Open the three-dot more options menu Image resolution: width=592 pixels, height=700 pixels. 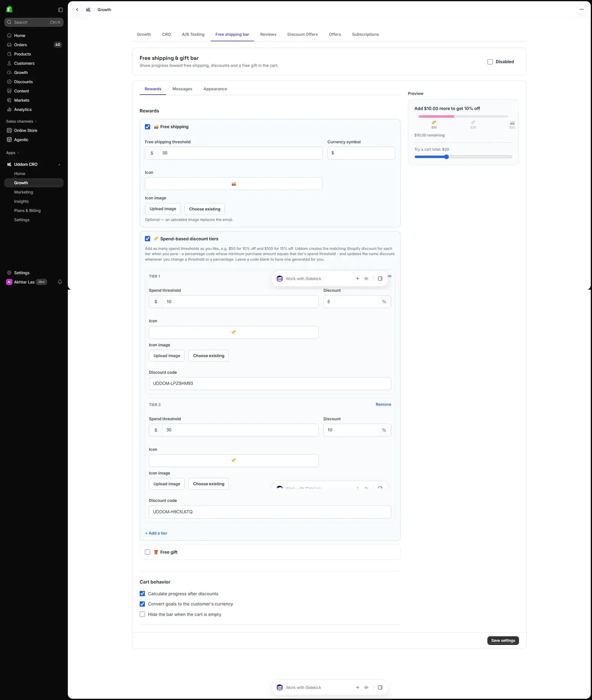pyautogui.click(x=581, y=9)
